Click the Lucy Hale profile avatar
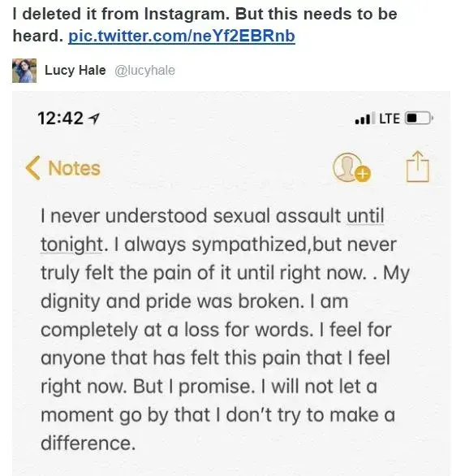 24,71
